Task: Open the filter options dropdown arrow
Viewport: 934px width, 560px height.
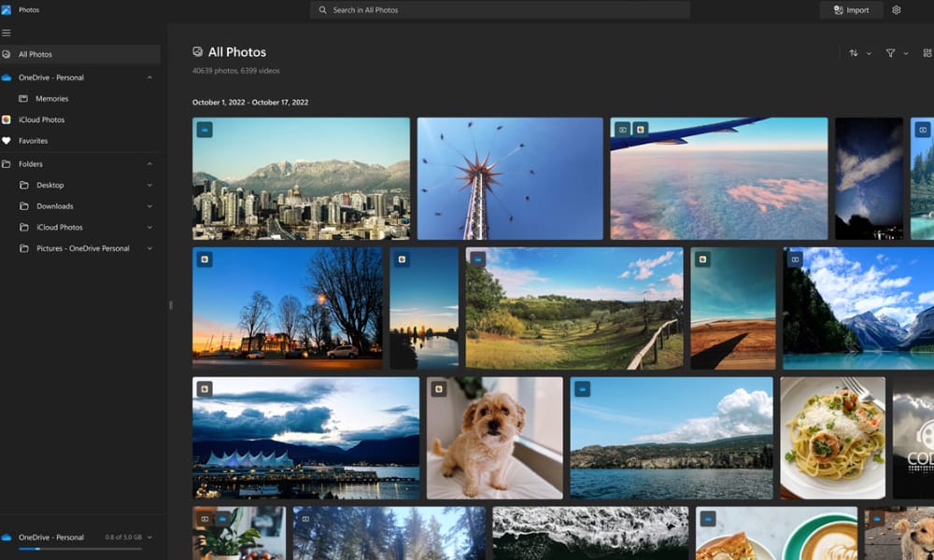Action: (x=905, y=53)
